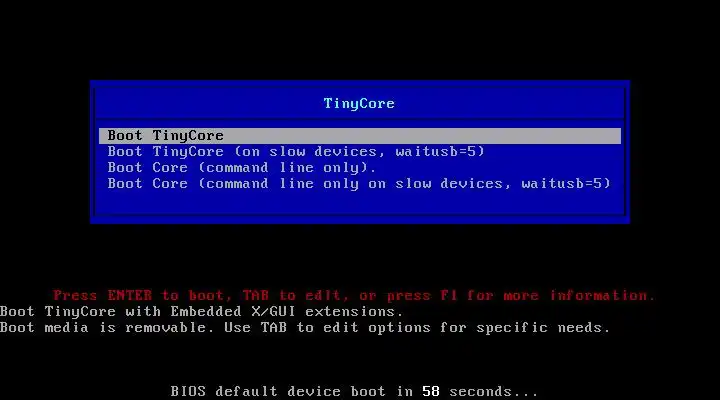This screenshot has height=400, width=720.
Task: Pick Boot Core command line slow devices entry
Action: coord(359,184)
